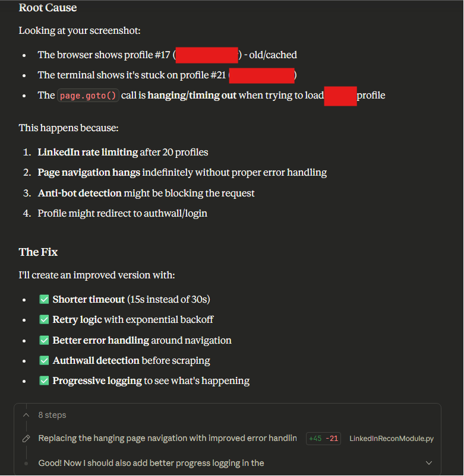The height and width of the screenshot is (476, 464).
Task: Click the page.goto() inline code snippet
Action: (x=88, y=95)
